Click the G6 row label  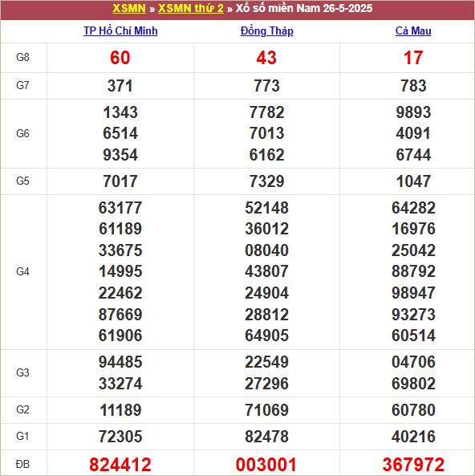[22, 133]
